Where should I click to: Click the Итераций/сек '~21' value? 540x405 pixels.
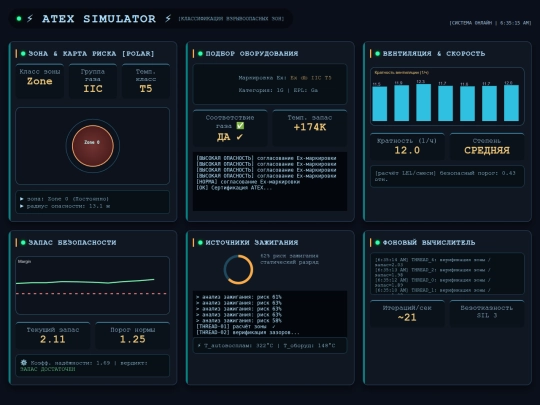click(407, 318)
